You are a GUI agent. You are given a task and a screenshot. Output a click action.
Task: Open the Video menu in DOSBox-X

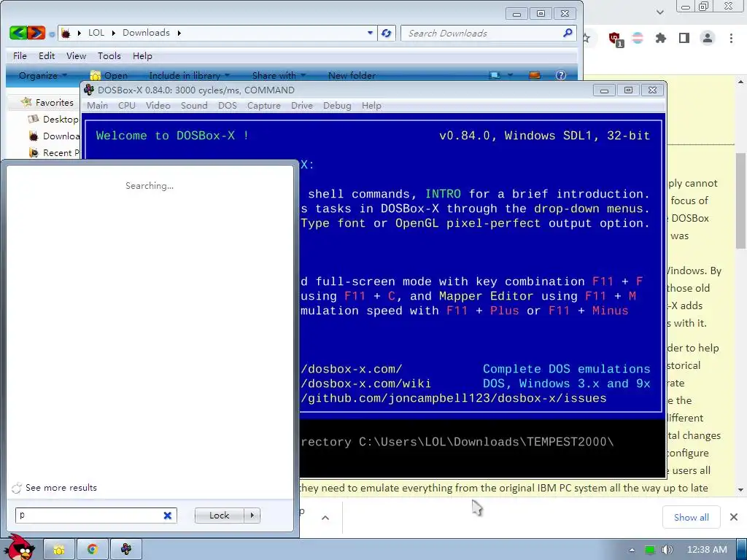point(158,105)
